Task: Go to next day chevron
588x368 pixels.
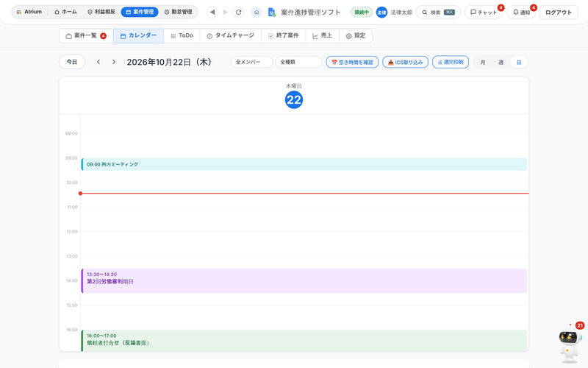Action: [x=114, y=62]
